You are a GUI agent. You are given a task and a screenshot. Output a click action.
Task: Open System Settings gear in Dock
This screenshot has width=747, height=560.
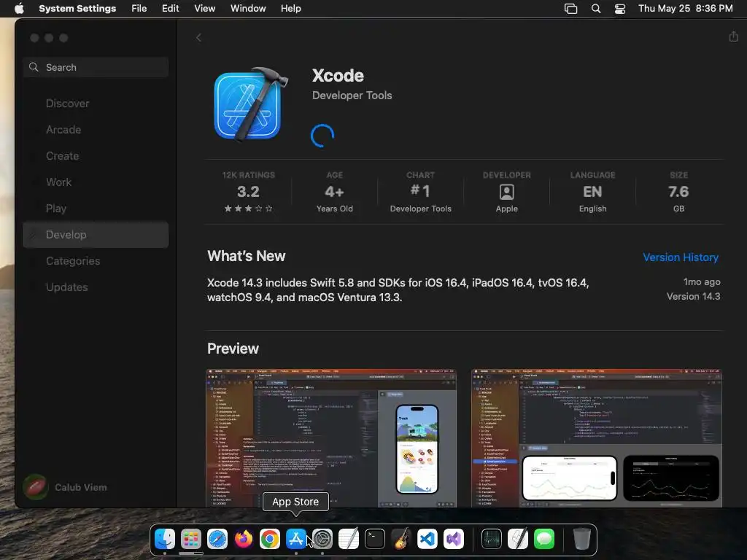point(322,539)
